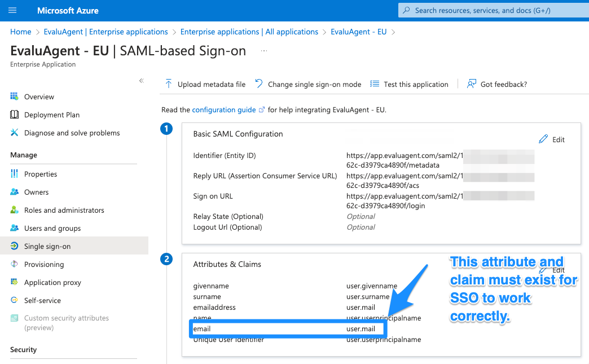589x364 pixels.
Task: Click the pencil icon for Basic SAML Configuration
Action: 543,139
